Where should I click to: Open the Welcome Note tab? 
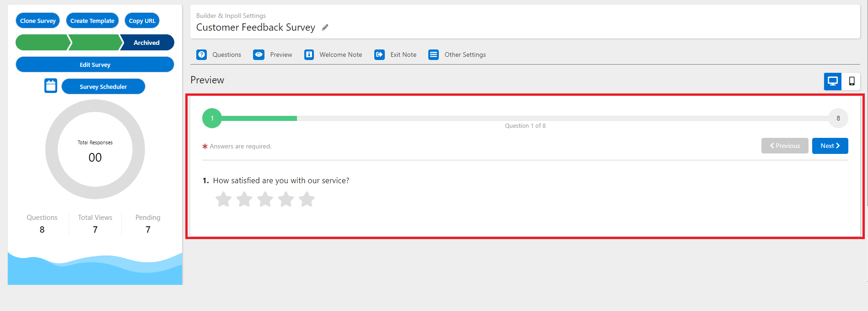333,55
